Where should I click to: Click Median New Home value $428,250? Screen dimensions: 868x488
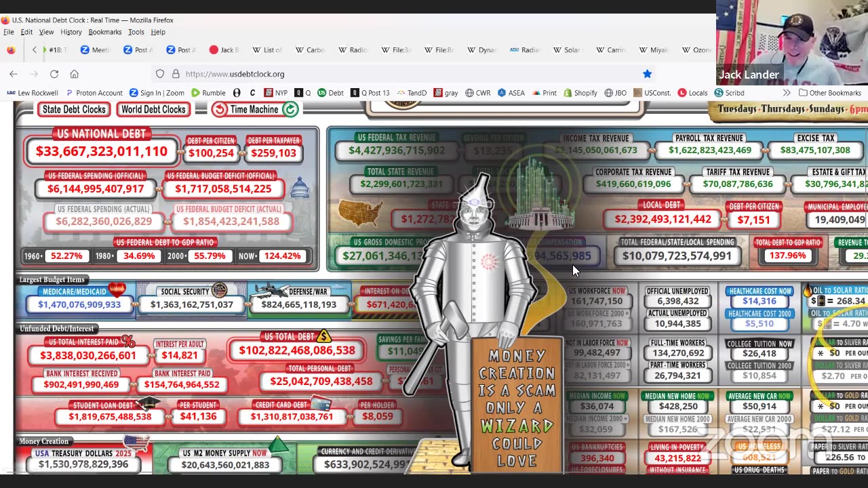click(678, 406)
